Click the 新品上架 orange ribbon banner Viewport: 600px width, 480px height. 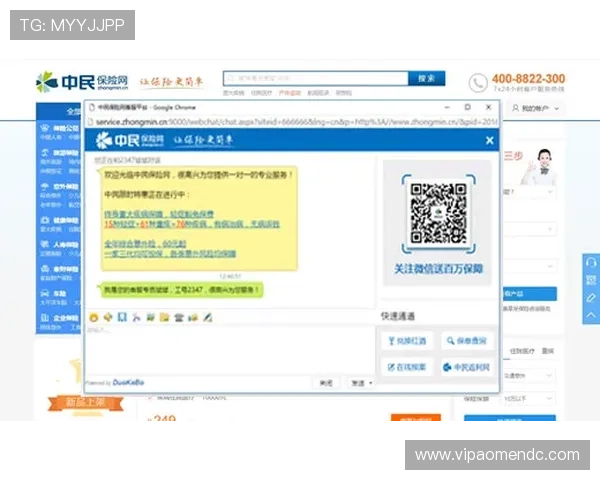click(x=85, y=403)
